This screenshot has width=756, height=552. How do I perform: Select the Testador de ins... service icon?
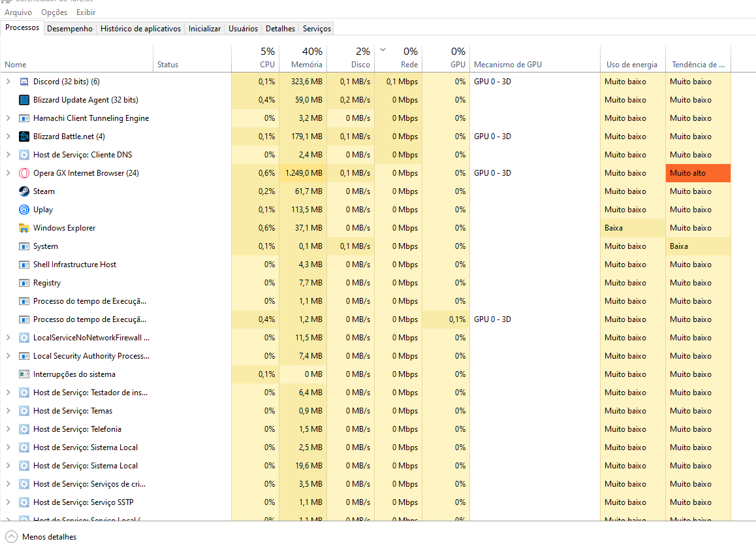[x=24, y=393]
